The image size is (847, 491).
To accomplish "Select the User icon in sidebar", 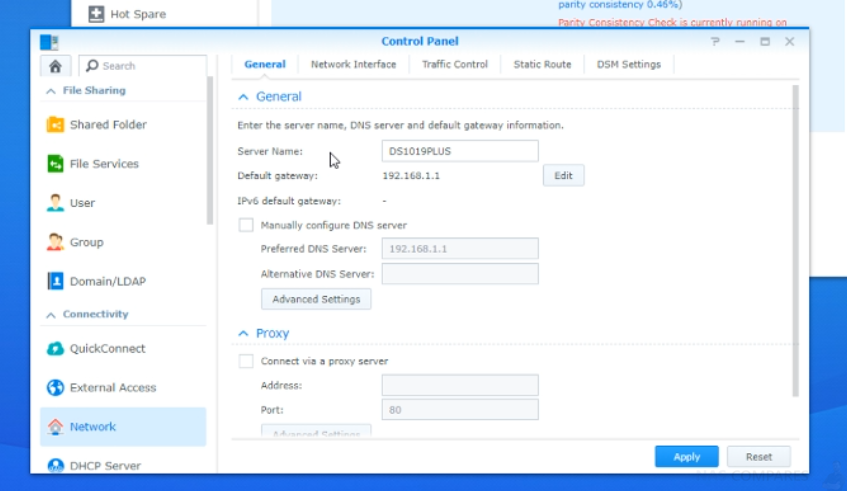I will coord(55,203).
